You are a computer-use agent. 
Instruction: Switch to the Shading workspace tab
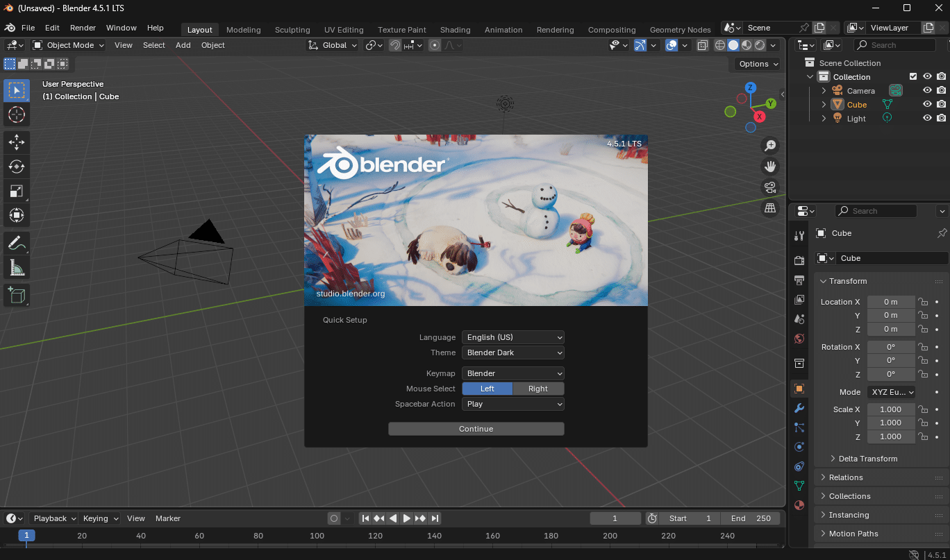pos(455,30)
